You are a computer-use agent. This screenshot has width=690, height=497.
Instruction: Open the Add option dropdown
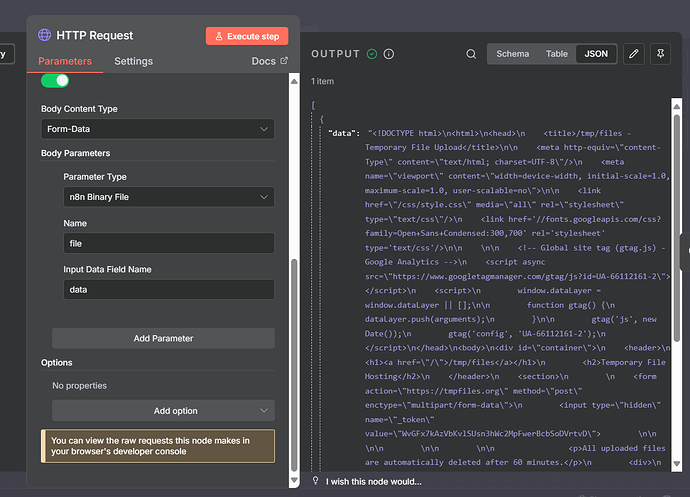(163, 411)
